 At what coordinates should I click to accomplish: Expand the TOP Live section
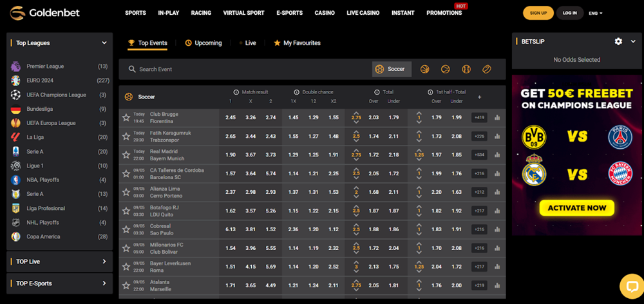point(104,261)
